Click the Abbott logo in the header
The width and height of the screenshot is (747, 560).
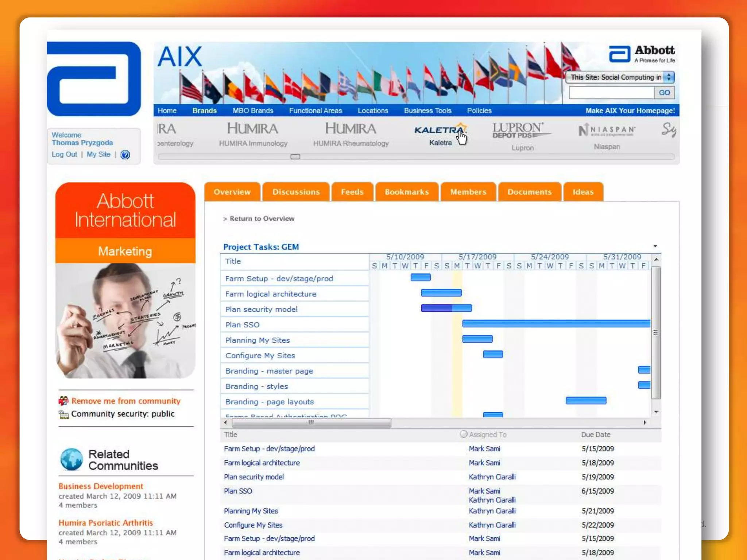coord(642,54)
